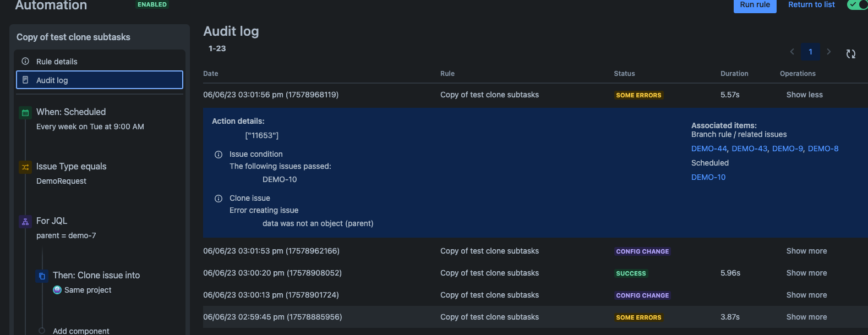Open the DEMO-9 issue link
Screen dimensions: 868x335
click(x=788, y=149)
